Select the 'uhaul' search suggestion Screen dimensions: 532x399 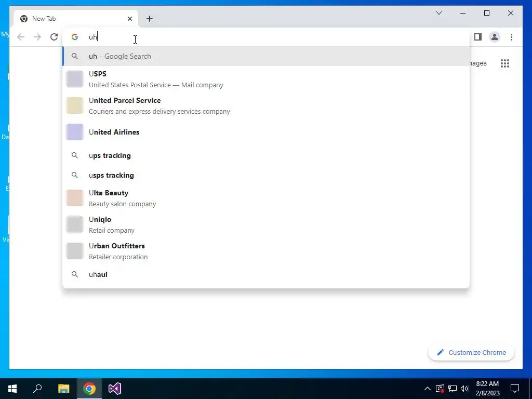click(266, 274)
